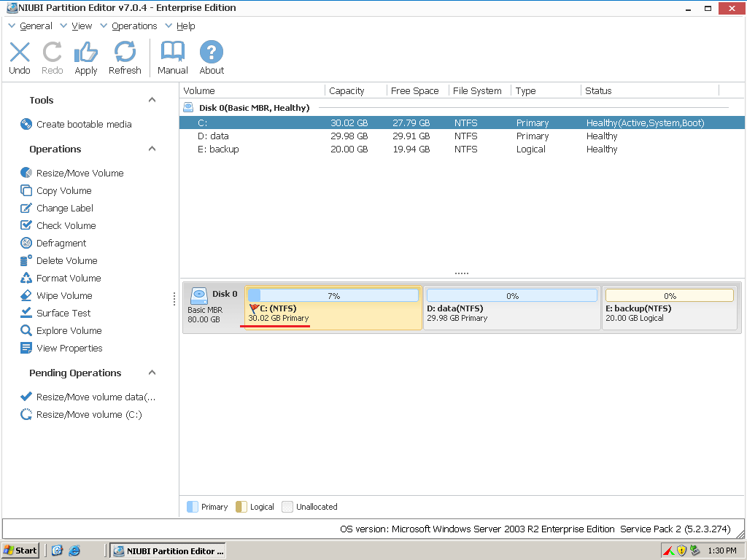This screenshot has height=560, width=747.
Task: Click the 1:30 PM taskbar clock
Action: pos(721,551)
